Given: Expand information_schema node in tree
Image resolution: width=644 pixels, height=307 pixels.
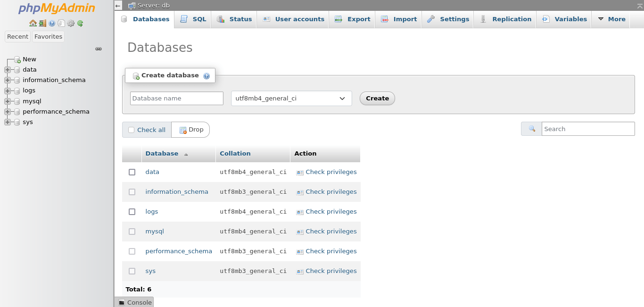Looking at the screenshot, I should tap(7, 80).
